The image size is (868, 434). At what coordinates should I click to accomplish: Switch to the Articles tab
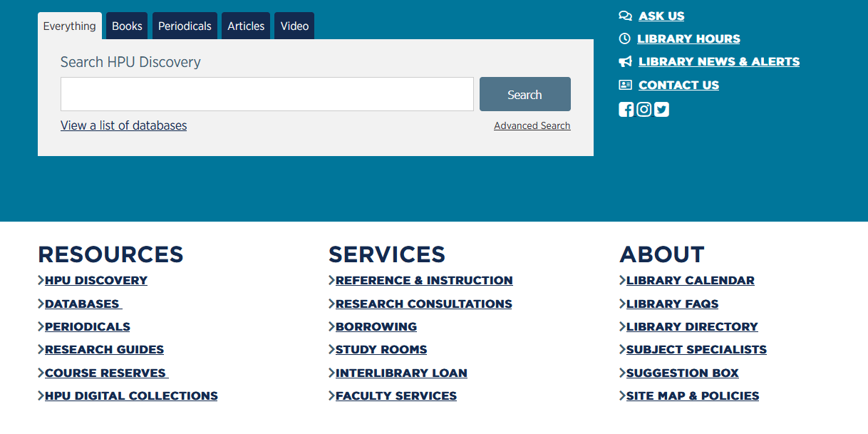(x=246, y=26)
